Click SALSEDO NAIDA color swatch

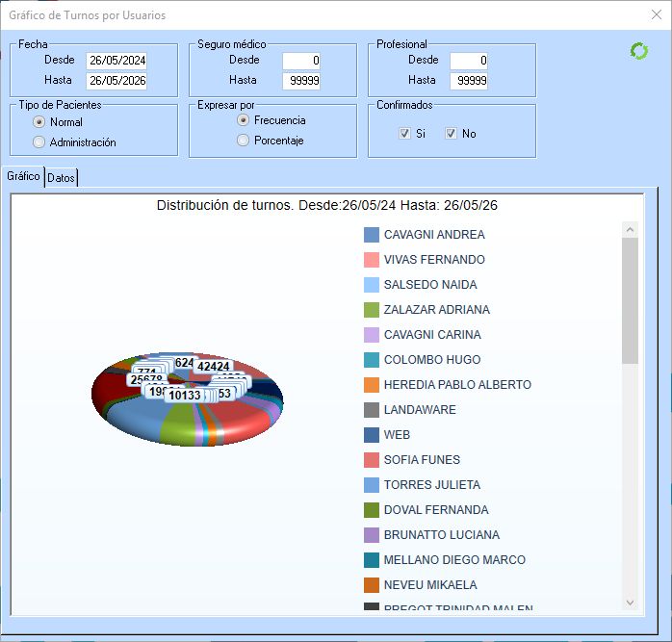click(372, 285)
